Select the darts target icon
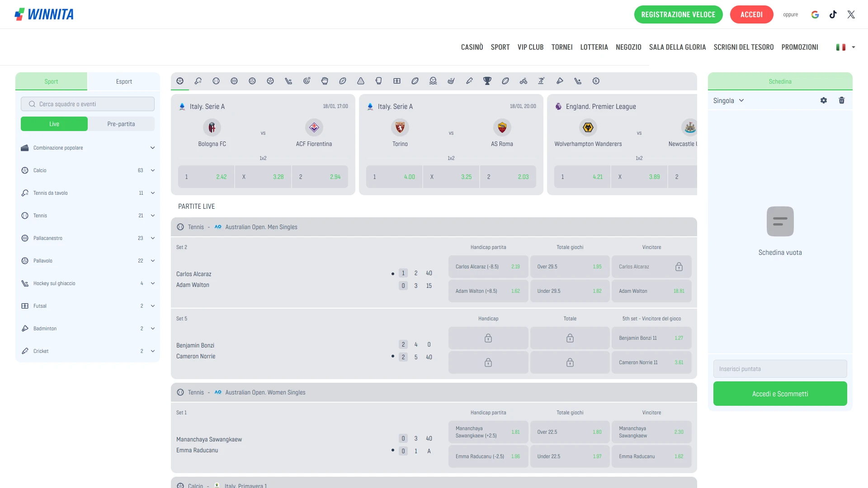Image resolution: width=868 pixels, height=488 pixels. click(307, 81)
